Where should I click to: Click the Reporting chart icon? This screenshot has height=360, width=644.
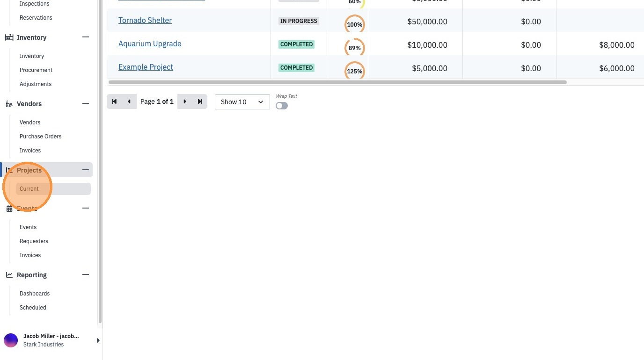click(x=9, y=275)
